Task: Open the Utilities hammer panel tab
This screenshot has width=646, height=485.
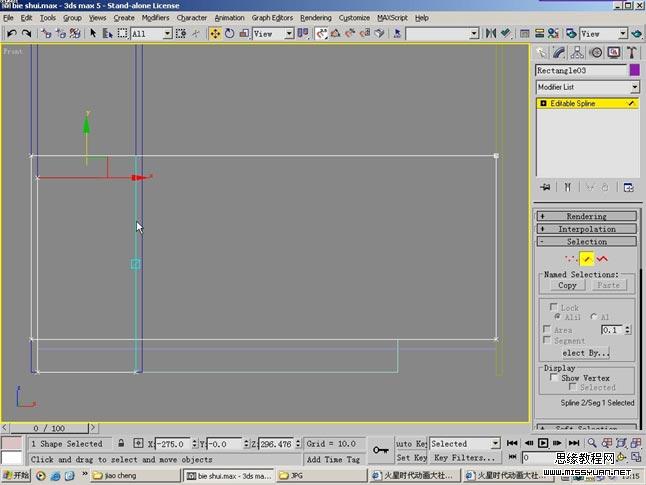Action: pyautogui.click(x=632, y=52)
